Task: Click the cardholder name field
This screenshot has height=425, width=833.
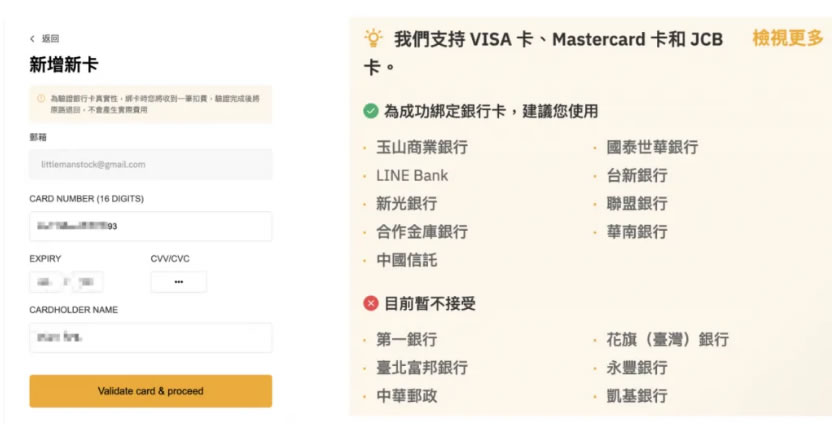Action: [151, 338]
